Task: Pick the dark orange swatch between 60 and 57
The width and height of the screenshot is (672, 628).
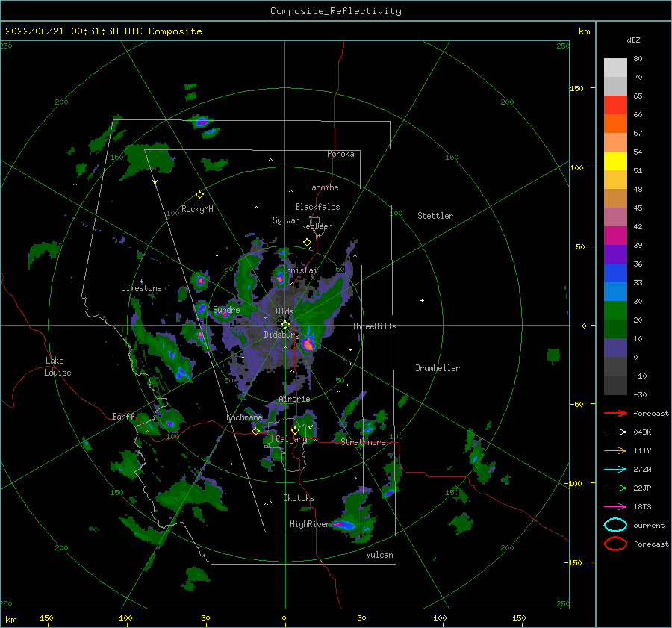Action: (x=615, y=123)
